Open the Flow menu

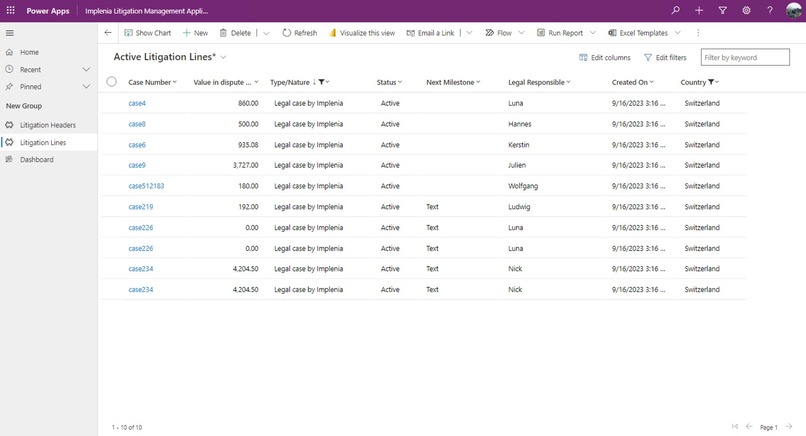click(499, 33)
